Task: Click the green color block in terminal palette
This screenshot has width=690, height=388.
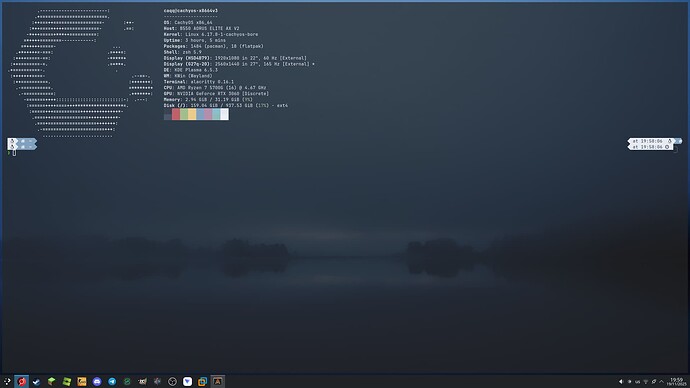Action: pyautogui.click(x=184, y=114)
